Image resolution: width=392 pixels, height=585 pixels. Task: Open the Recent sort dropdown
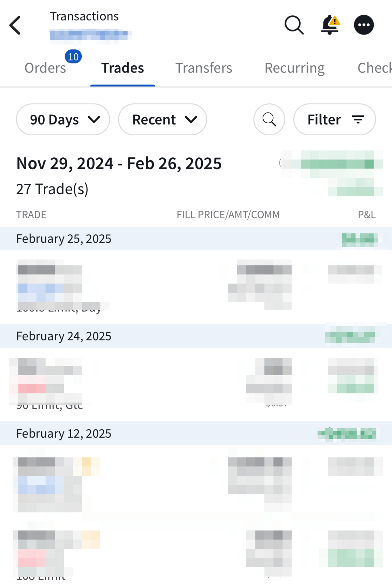163,119
